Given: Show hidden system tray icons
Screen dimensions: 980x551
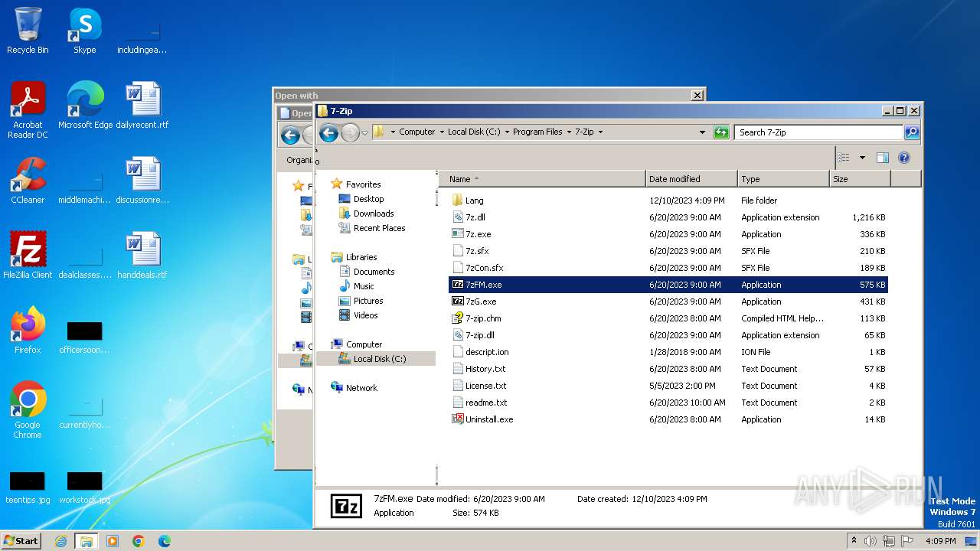Looking at the screenshot, I should [854, 540].
